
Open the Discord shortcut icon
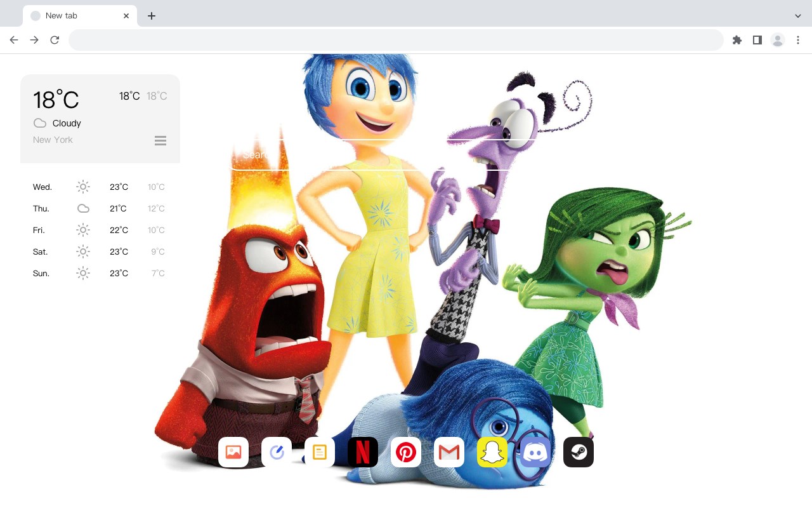(535, 452)
